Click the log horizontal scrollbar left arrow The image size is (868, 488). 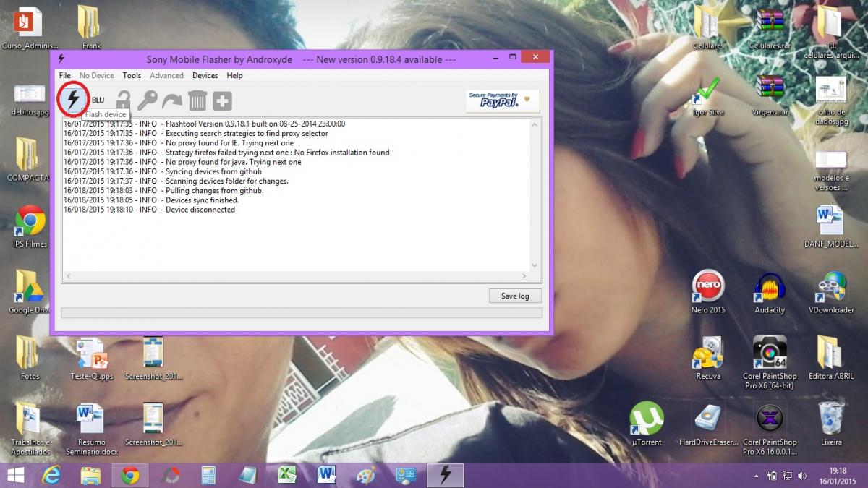[x=68, y=276]
